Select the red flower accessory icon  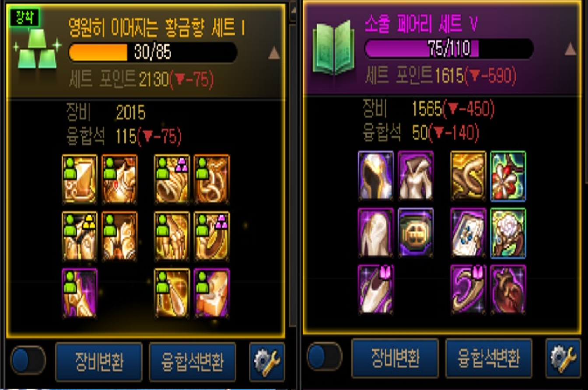pyautogui.click(x=508, y=177)
